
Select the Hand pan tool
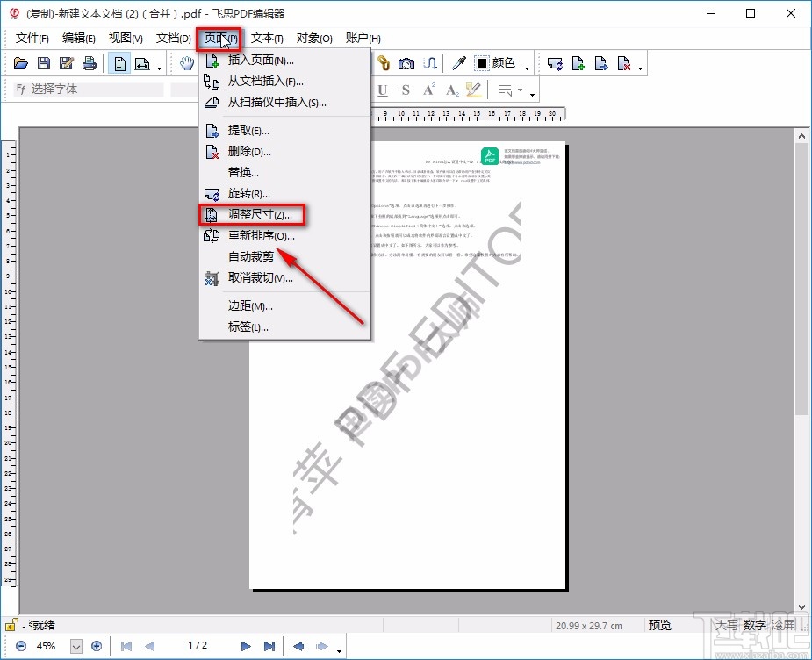click(186, 64)
